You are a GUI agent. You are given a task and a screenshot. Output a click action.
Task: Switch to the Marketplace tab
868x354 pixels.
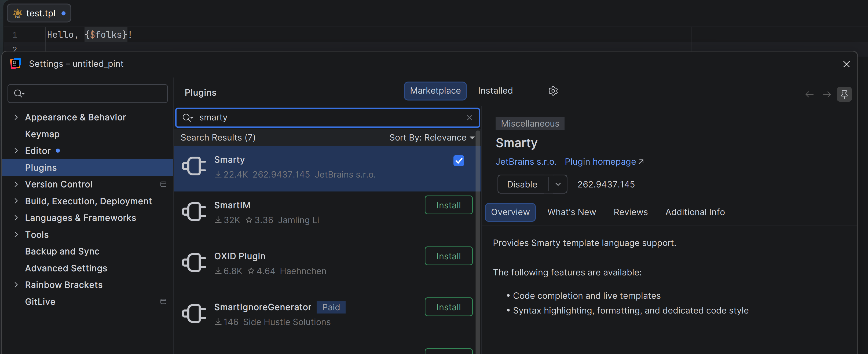435,91
